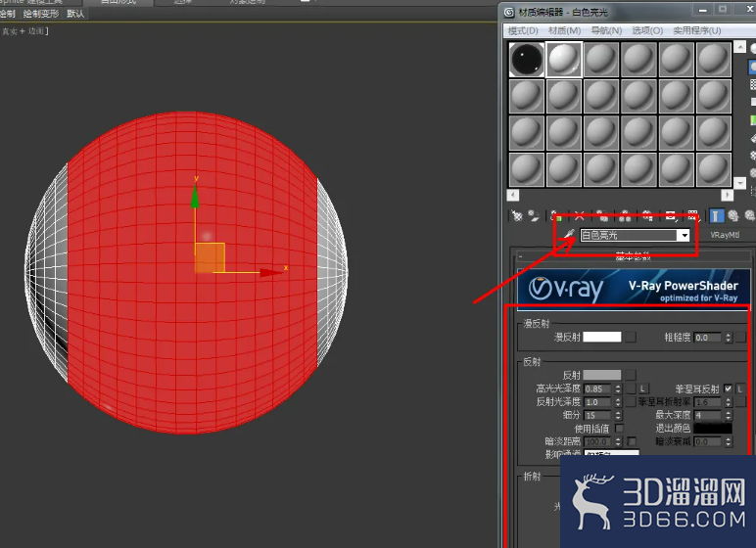The width and height of the screenshot is (756, 548).
Task: Click the 粗糙度 map slot button
Action: coord(741,338)
